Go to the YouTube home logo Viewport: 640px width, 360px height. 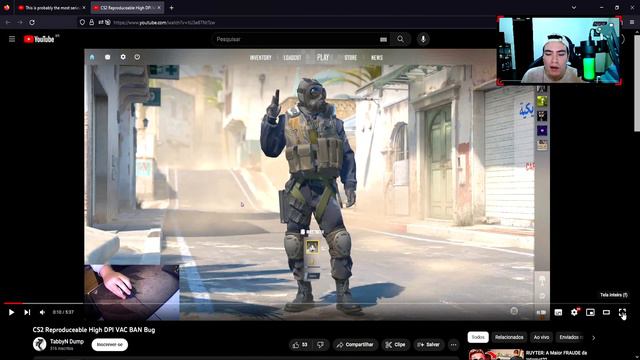[39, 39]
